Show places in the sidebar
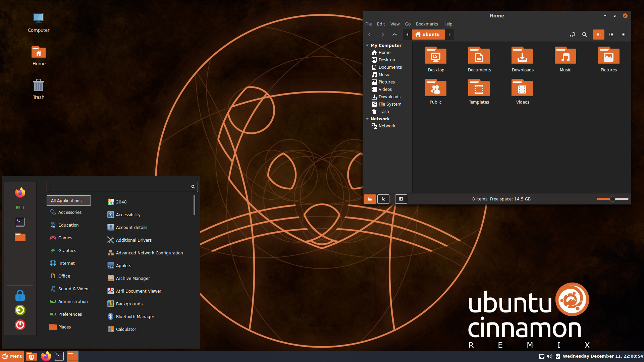The image size is (644, 362). tap(370, 199)
